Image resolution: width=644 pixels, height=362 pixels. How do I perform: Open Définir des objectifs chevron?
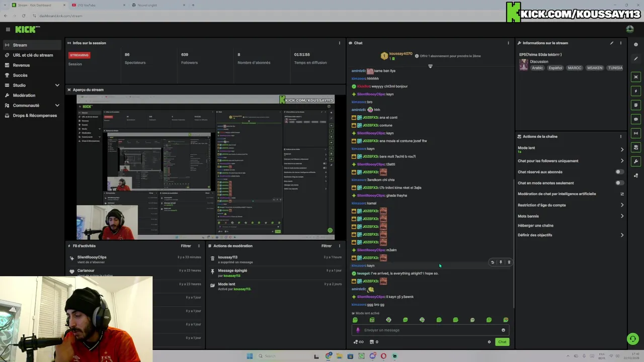click(622, 235)
